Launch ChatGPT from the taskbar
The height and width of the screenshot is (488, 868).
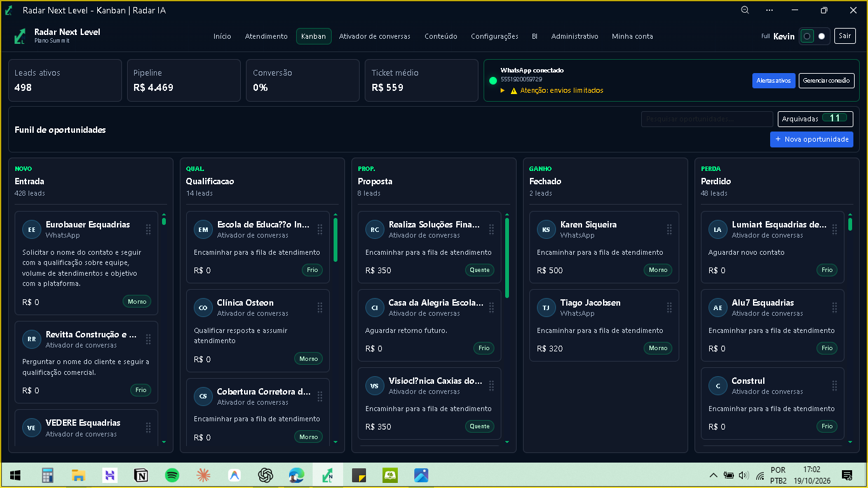(x=265, y=475)
